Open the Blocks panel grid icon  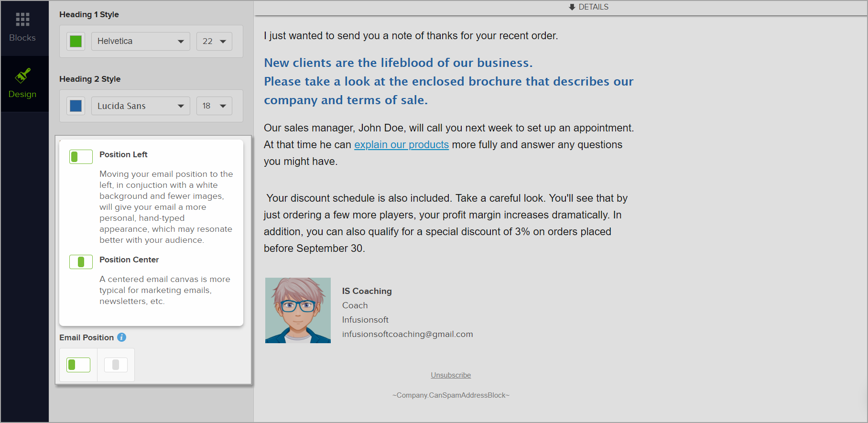[22, 20]
